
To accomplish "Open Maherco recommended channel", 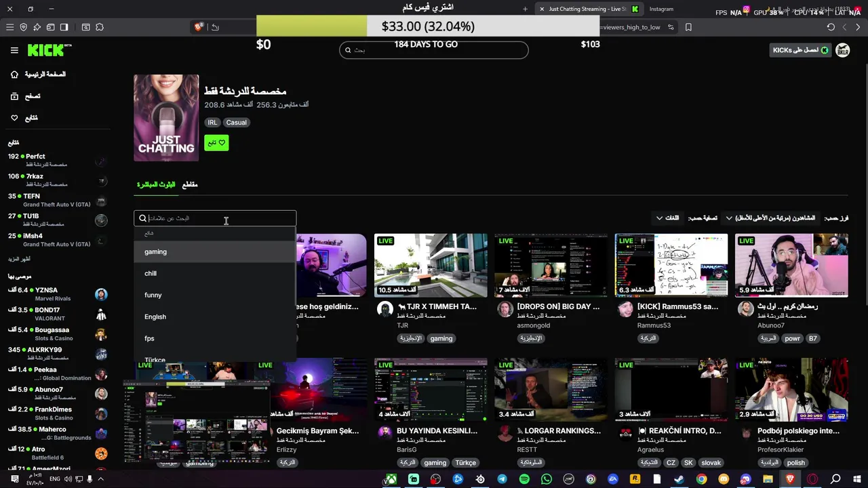I will click(58, 433).
